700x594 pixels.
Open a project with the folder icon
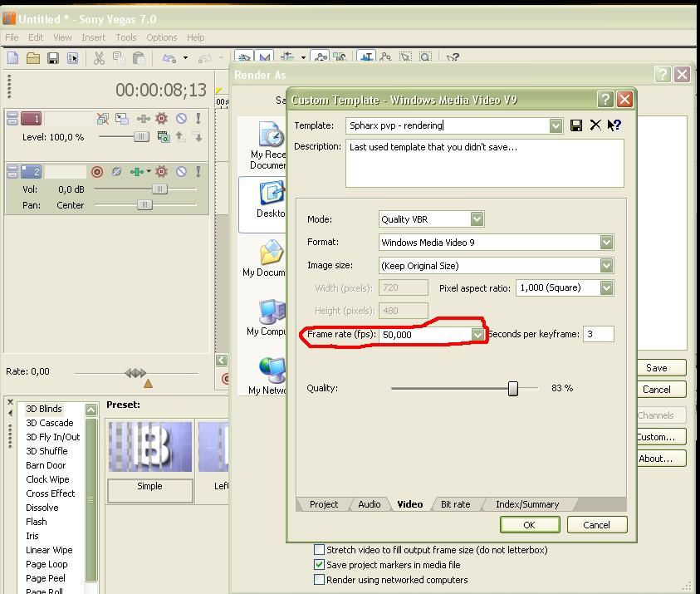(x=33, y=58)
